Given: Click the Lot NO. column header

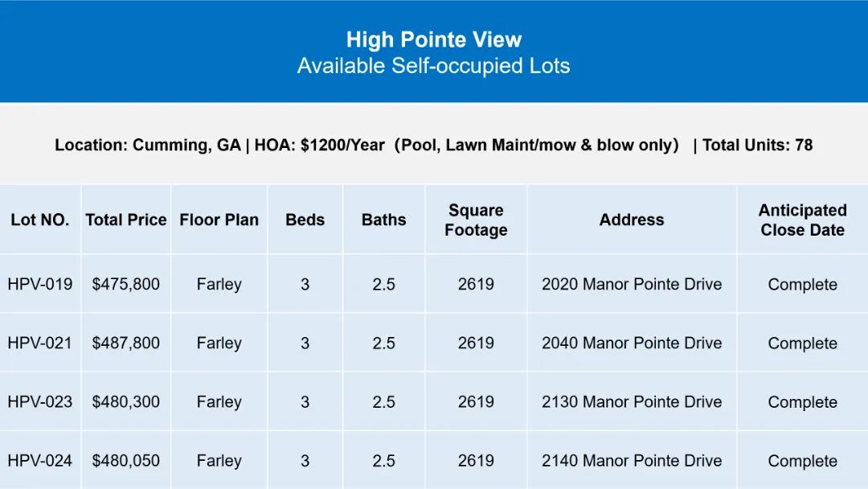Looking at the screenshot, I should tap(40, 220).
